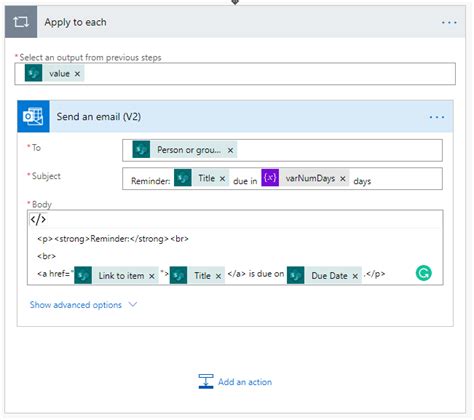Click the Apply to each title bar

(235, 22)
